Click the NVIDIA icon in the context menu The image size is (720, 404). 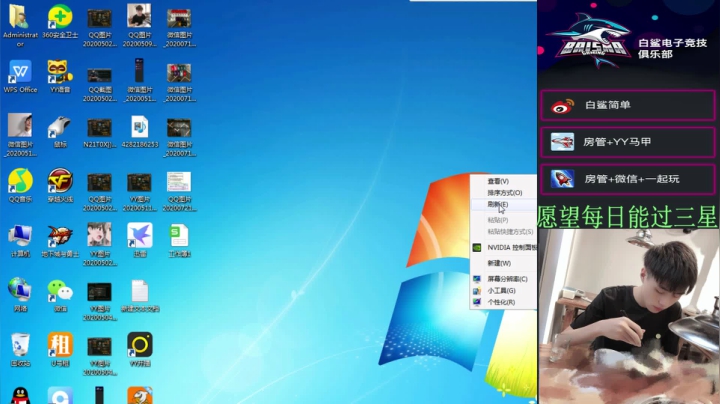pyautogui.click(x=477, y=247)
